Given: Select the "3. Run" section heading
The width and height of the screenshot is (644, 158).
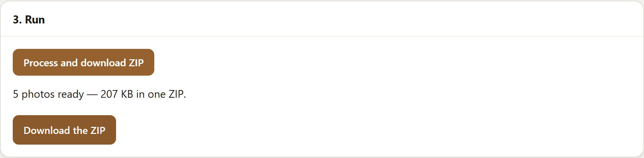Looking at the screenshot, I should (29, 19).
